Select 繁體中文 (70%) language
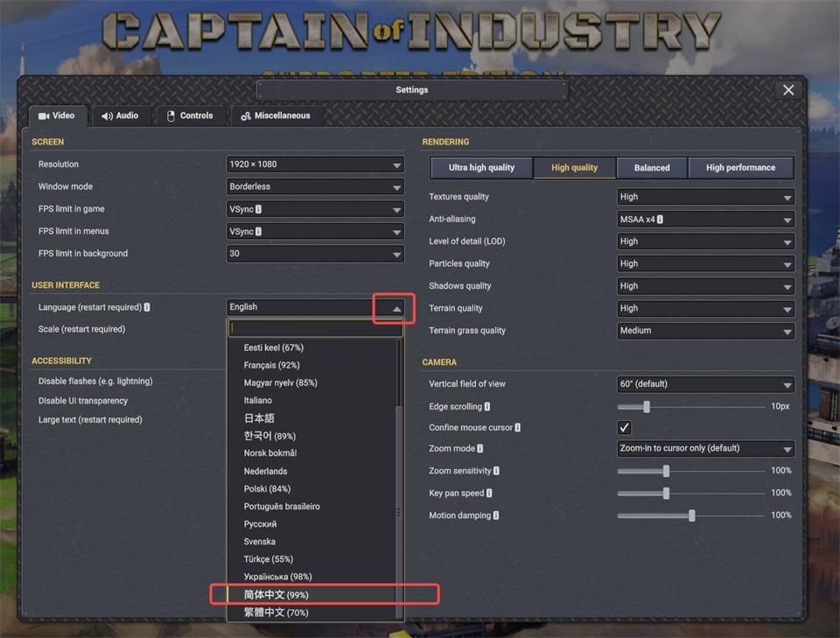This screenshot has height=638, width=840. 311,613
